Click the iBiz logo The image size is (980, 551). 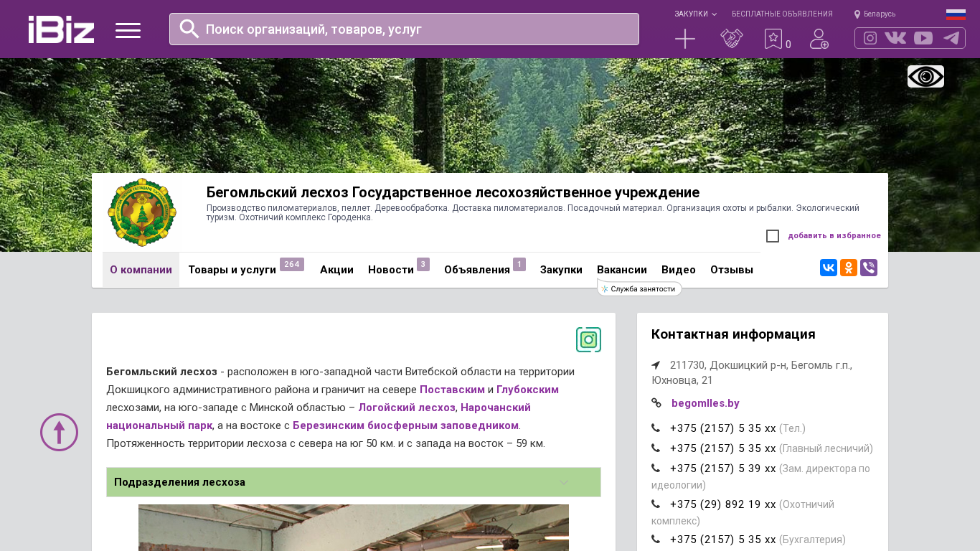(x=61, y=29)
